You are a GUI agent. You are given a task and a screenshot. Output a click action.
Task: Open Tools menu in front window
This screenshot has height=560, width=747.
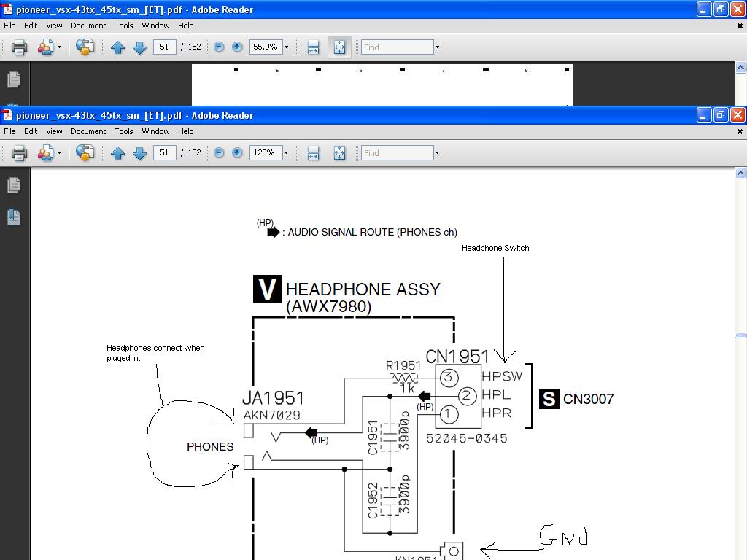point(124,131)
